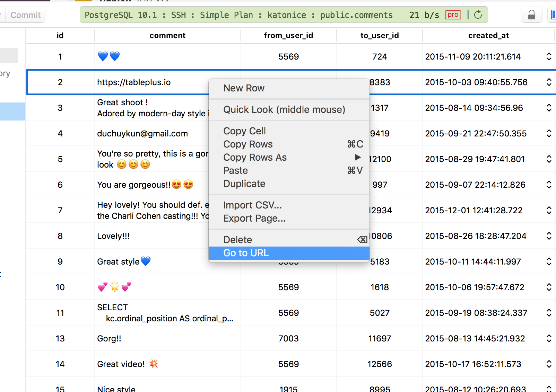This screenshot has width=556, height=392.
Task: Select the 'from_user_id' column header
Action: [x=288, y=35]
